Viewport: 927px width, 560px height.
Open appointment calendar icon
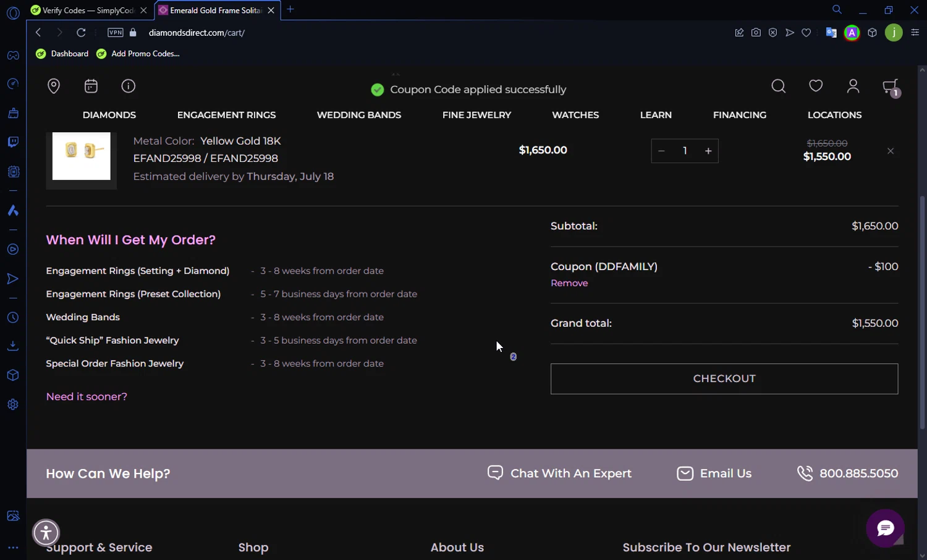point(91,86)
